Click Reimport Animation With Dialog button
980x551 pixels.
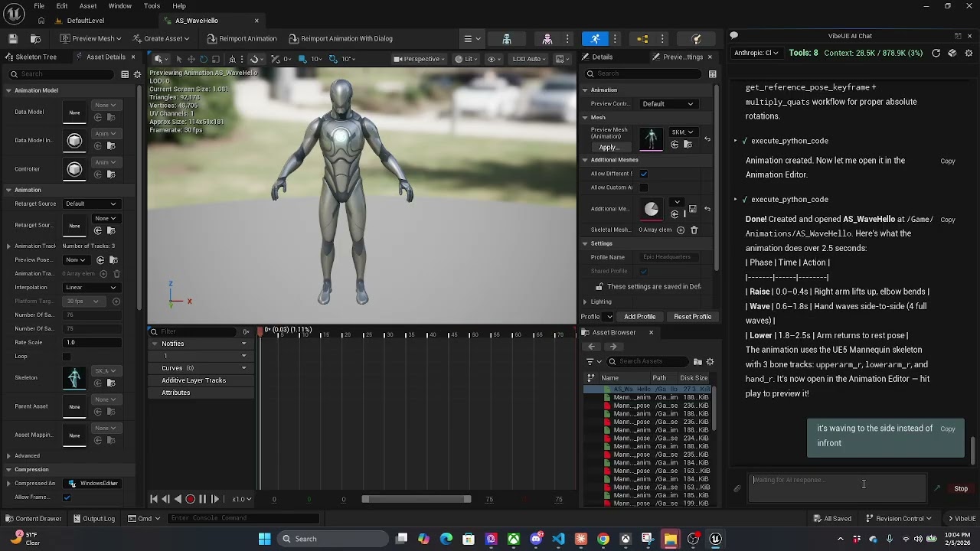click(x=340, y=38)
